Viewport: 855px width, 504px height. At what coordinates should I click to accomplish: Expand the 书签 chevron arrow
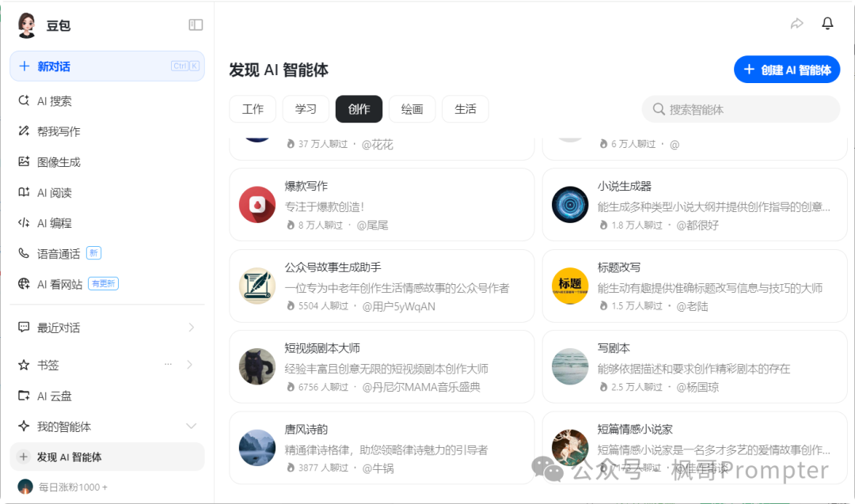(x=190, y=365)
